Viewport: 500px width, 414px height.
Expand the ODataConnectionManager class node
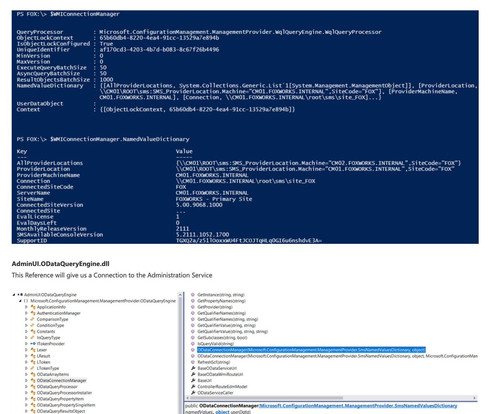click(x=27, y=380)
